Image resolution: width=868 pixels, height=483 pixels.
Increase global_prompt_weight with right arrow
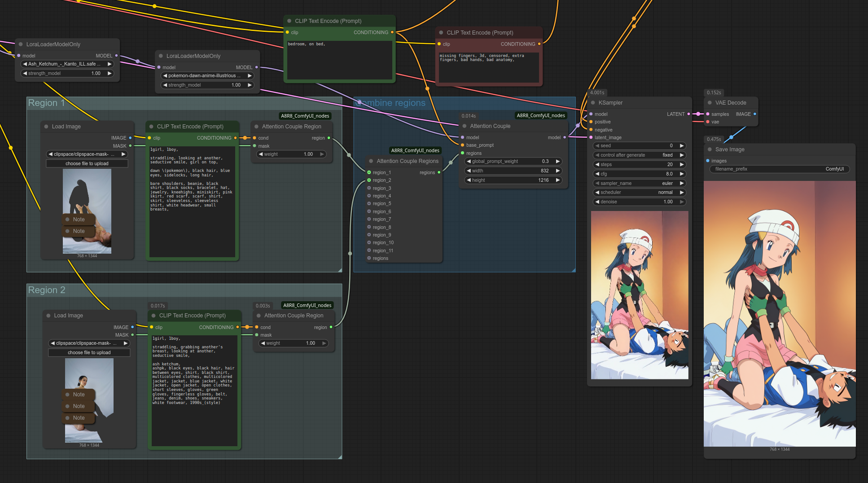[558, 161]
